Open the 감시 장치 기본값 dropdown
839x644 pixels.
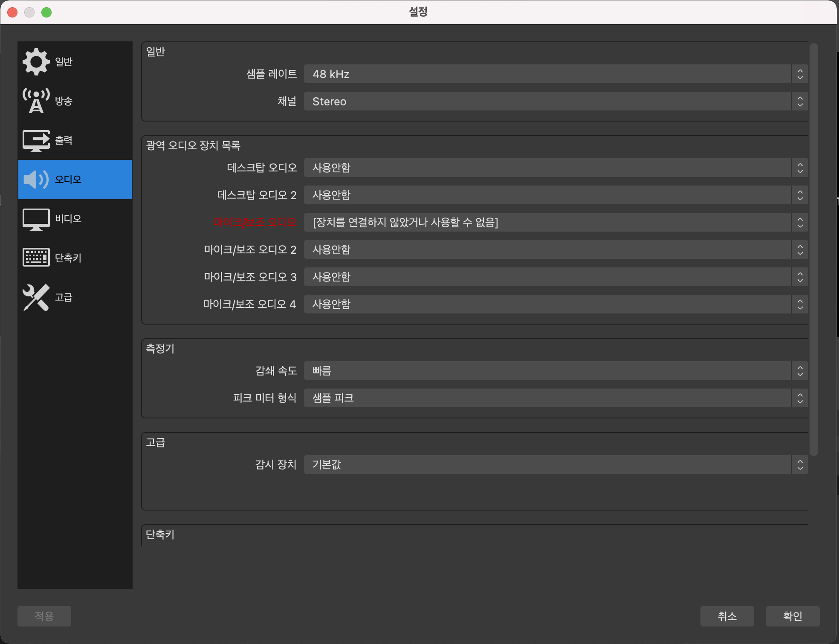click(555, 465)
